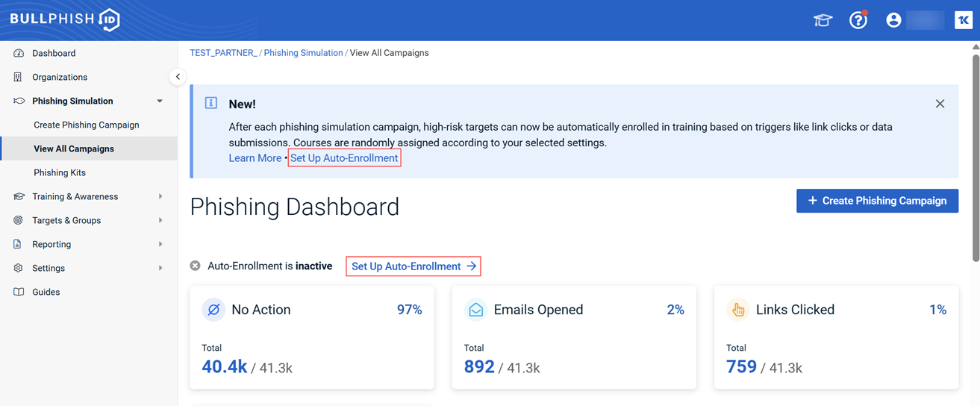Image resolution: width=980 pixels, height=406 pixels.
Task: Click the Kaseya K logo icon
Action: tap(963, 20)
